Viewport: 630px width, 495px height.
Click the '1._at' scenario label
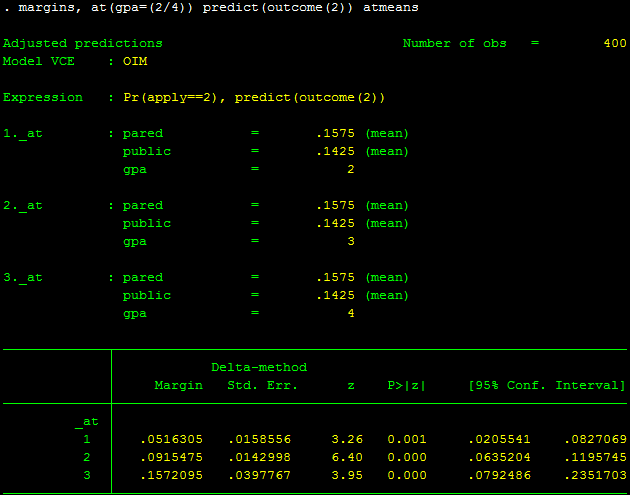pos(23,134)
